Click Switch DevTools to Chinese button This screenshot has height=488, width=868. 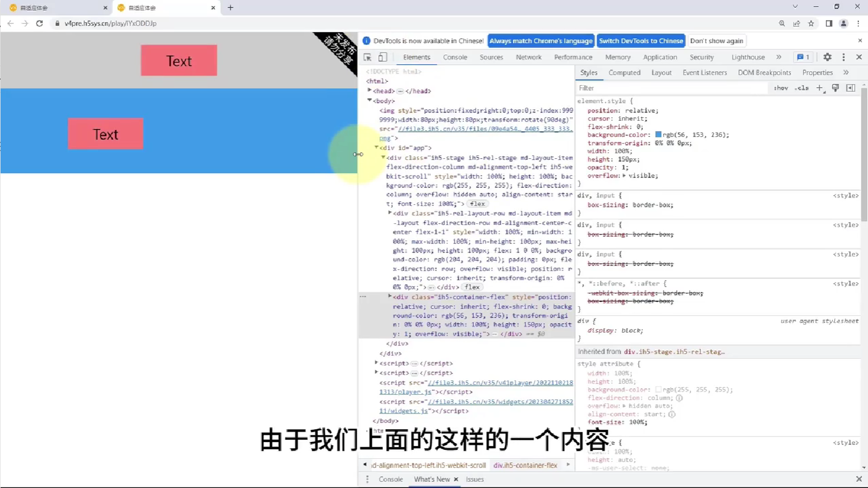pyautogui.click(x=641, y=41)
